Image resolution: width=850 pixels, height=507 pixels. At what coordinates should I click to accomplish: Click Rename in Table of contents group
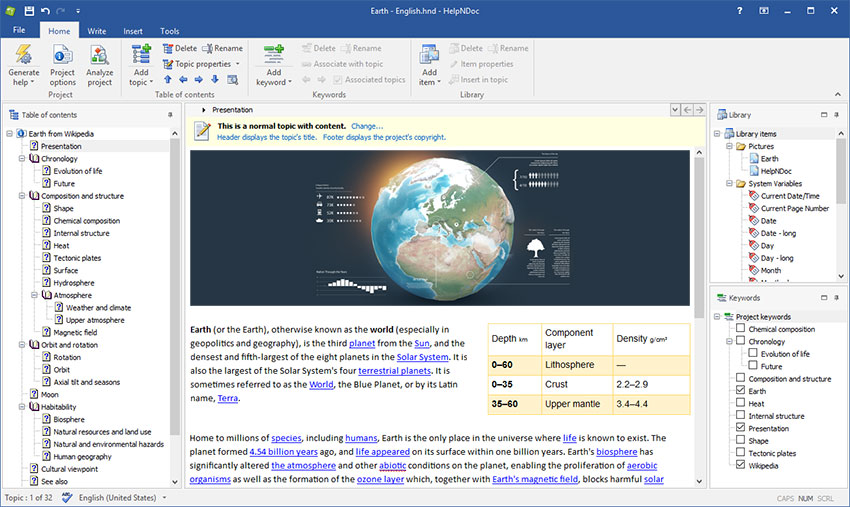(222, 48)
